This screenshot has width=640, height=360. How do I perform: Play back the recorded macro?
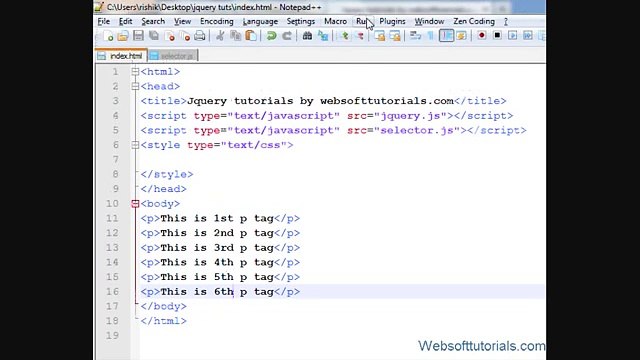[513, 36]
